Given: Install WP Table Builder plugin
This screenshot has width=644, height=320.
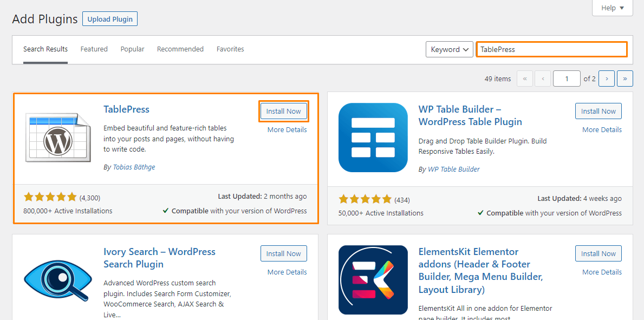Looking at the screenshot, I should click(x=599, y=111).
